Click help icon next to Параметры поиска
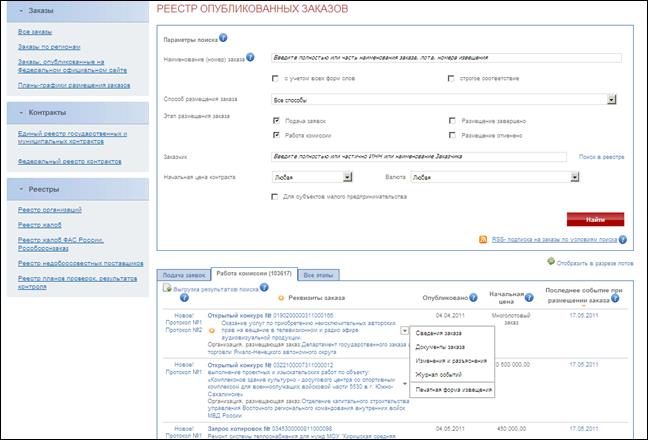 pyautogui.click(x=223, y=38)
